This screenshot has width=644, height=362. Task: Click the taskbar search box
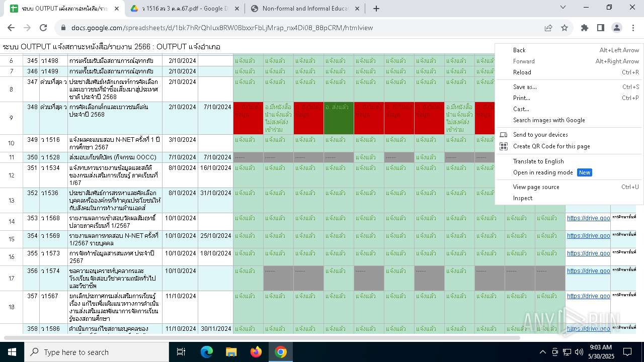click(x=97, y=352)
